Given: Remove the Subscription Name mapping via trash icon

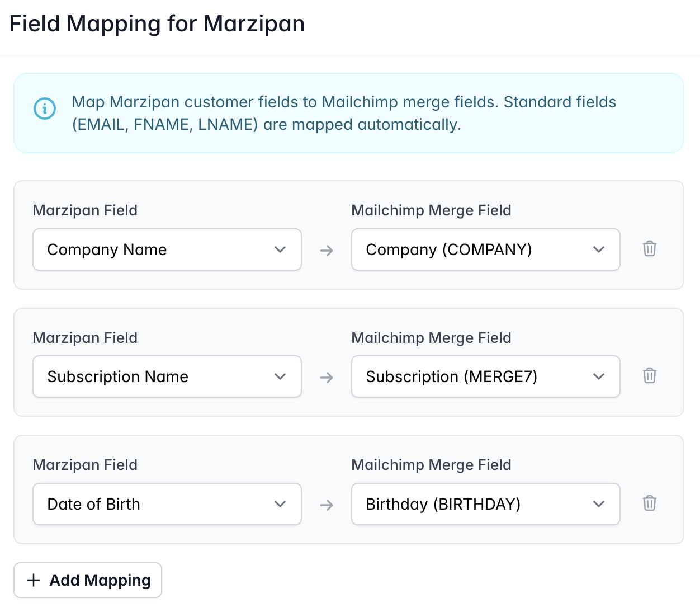Looking at the screenshot, I should [x=649, y=376].
